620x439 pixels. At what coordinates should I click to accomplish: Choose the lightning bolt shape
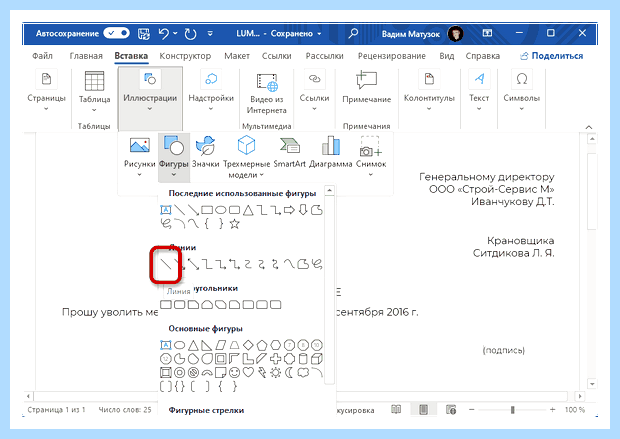[262, 373]
